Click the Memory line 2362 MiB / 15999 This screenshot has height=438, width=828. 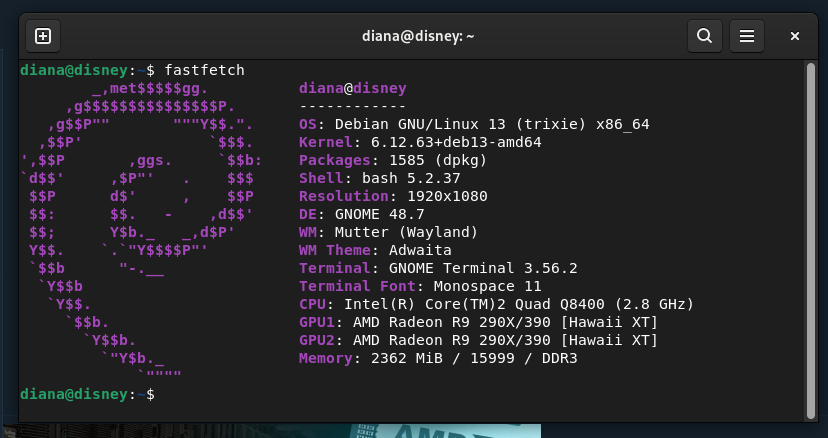tap(438, 358)
